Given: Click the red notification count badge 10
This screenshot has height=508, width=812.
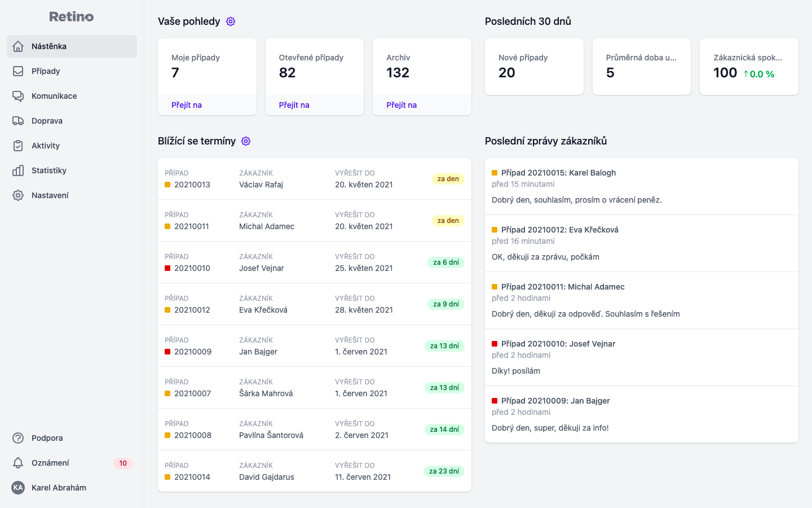Looking at the screenshot, I should 123,463.
